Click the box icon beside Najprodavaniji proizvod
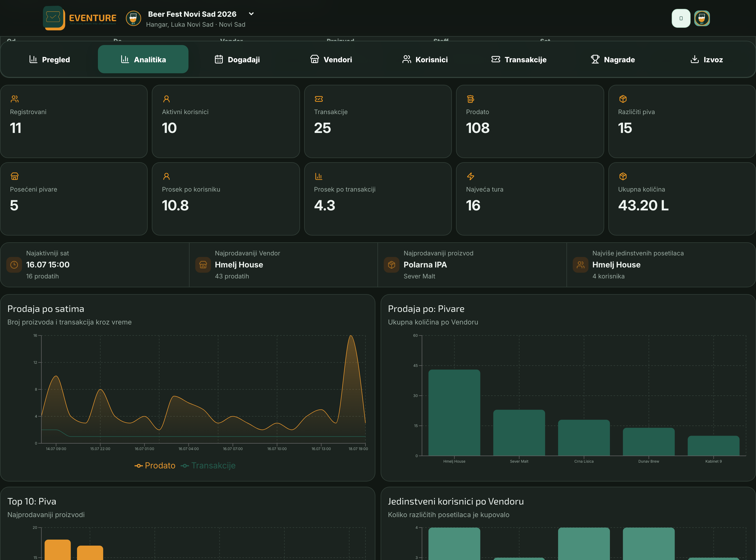756x560 pixels. click(392, 265)
